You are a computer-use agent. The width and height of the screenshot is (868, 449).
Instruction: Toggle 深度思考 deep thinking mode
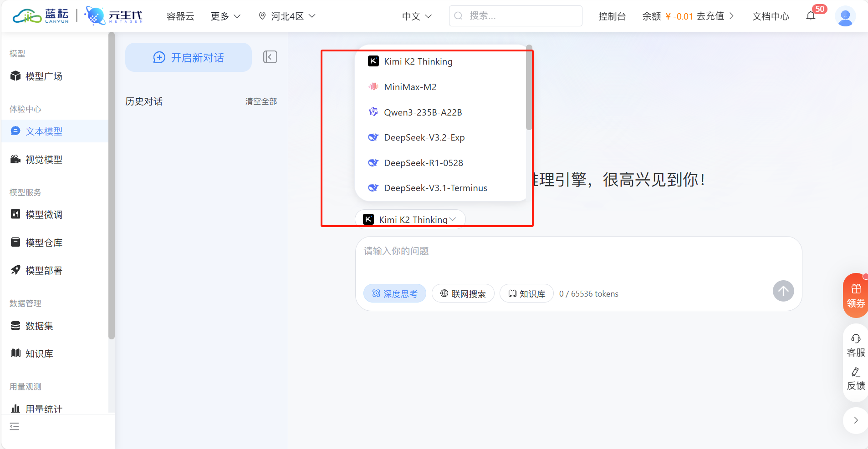click(395, 293)
